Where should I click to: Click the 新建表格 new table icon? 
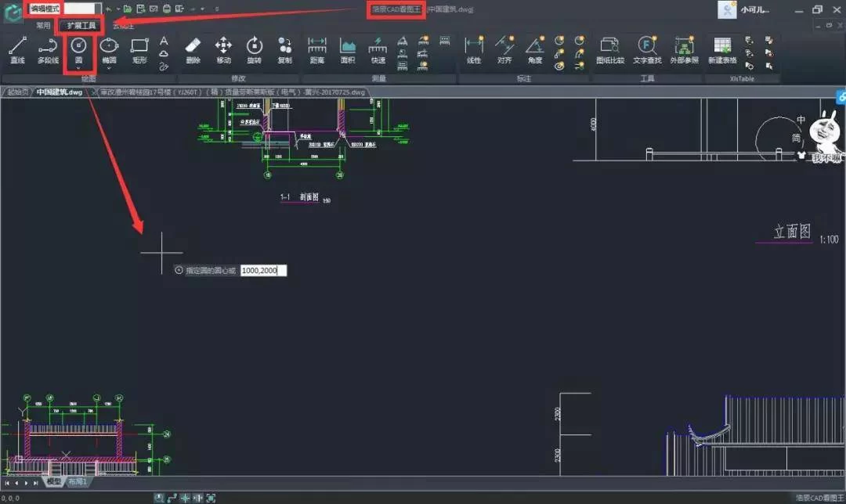click(721, 50)
